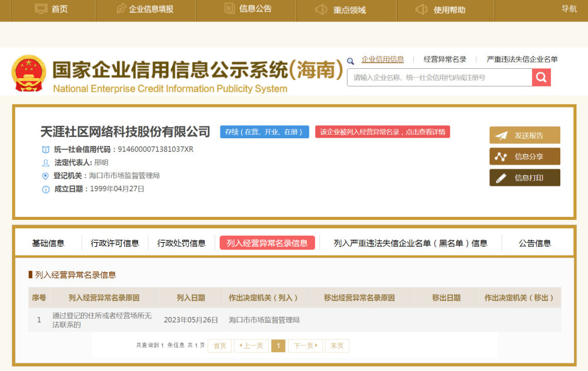Image resolution: width=588 pixels, height=371 pixels.
Task: Click legal representative name 邢明
Action: coord(101,162)
